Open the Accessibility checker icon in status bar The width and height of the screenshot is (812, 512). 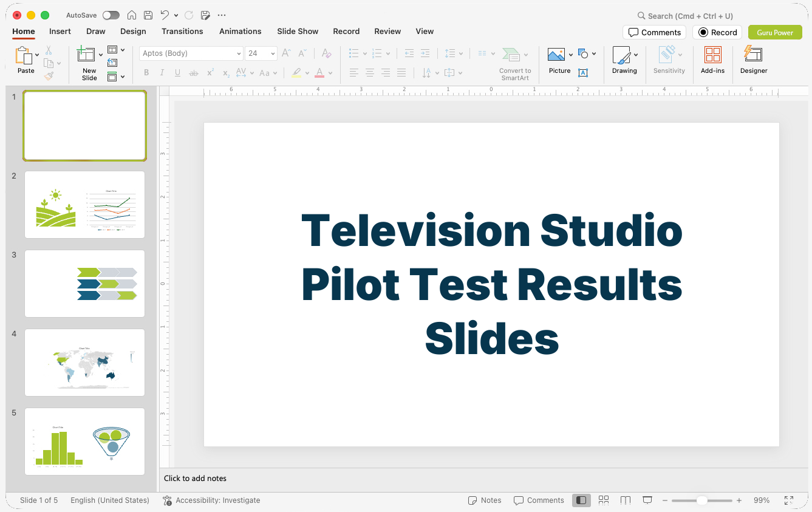point(168,500)
